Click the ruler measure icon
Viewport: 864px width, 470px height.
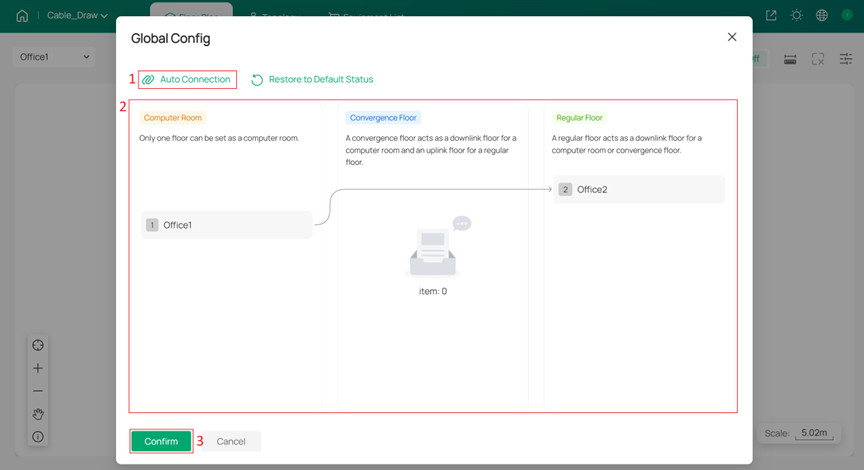pos(790,59)
